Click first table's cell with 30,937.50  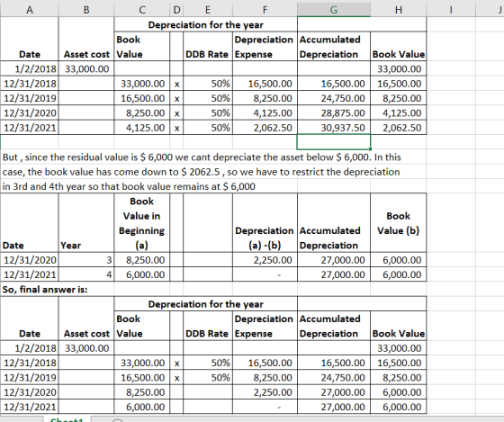[x=334, y=128]
